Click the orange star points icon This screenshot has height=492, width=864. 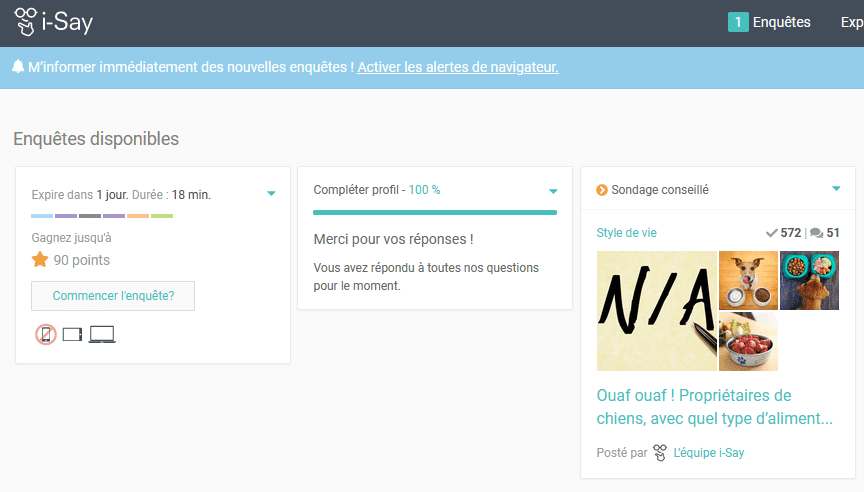pyautogui.click(x=40, y=260)
